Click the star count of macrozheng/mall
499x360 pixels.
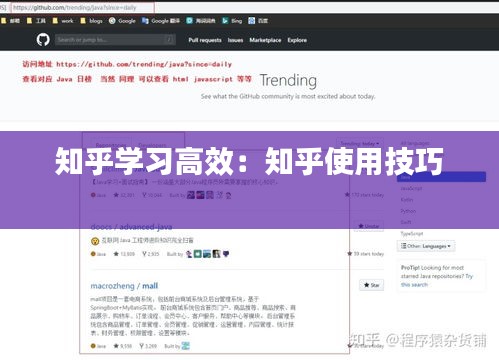[x=123, y=346]
